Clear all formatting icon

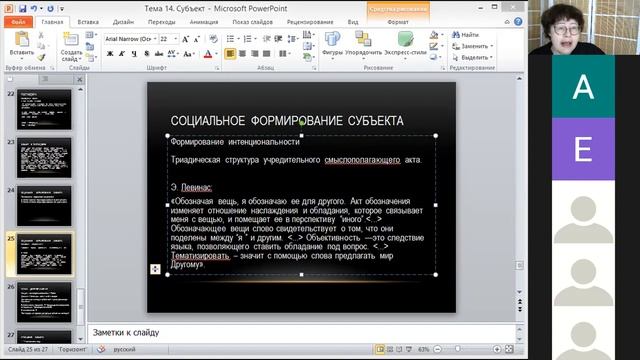[x=213, y=39]
